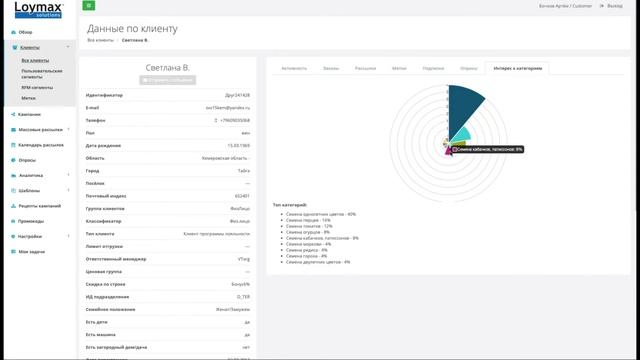Switch to the Подписки tab

tap(433, 69)
